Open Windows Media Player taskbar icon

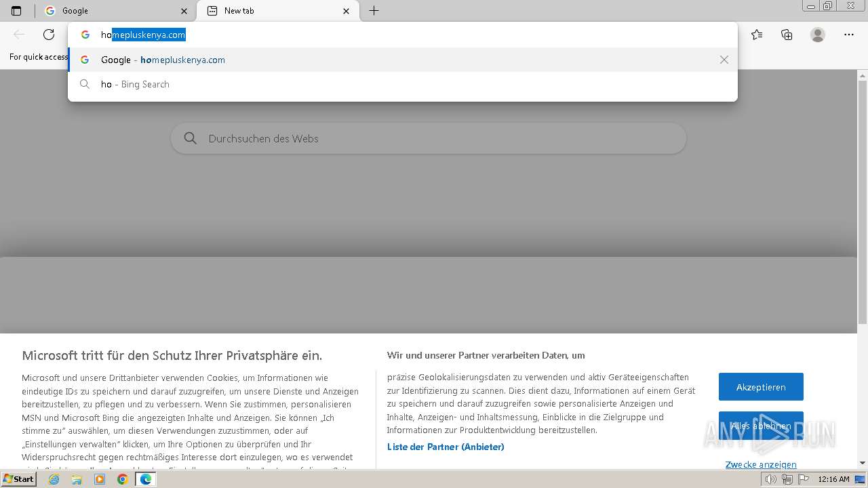click(x=100, y=479)
